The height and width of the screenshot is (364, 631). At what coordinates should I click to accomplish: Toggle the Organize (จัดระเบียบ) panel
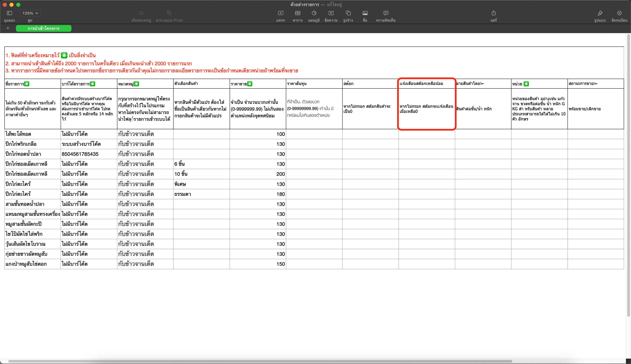tap(619, 13)
